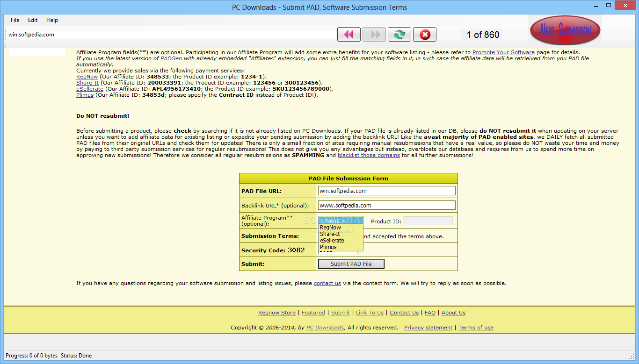Open the blacklist those domains link
This screenshot has width=639, height=364.
[x=369, y=155]
